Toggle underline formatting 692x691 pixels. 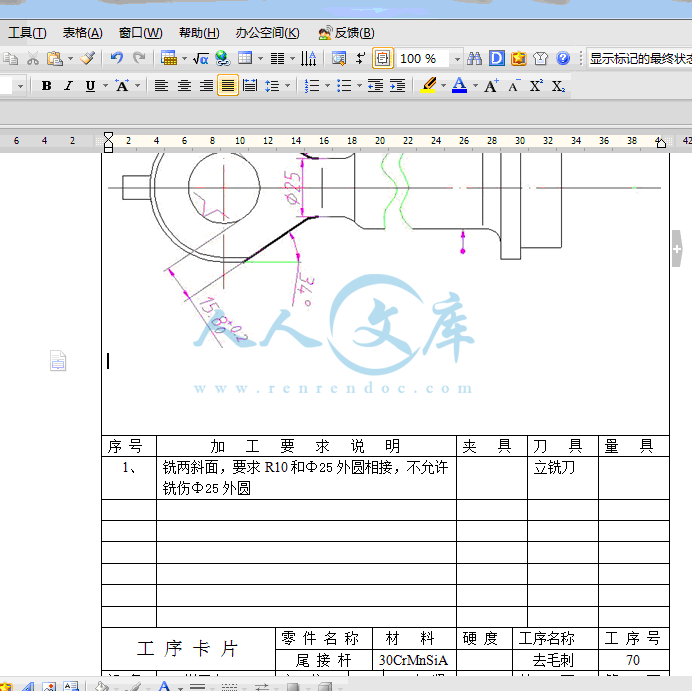[x=90, y=86]
